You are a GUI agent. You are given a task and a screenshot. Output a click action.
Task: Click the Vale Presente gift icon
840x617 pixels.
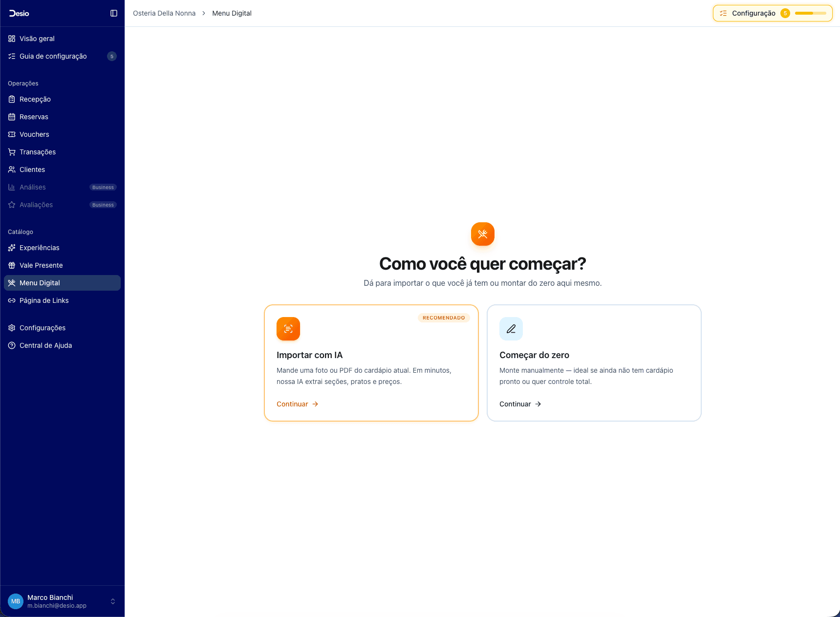pos(12,265)
